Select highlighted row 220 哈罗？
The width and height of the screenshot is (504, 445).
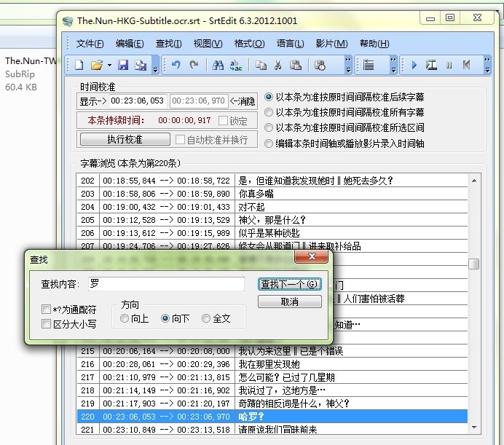click(x=272, y=417)
